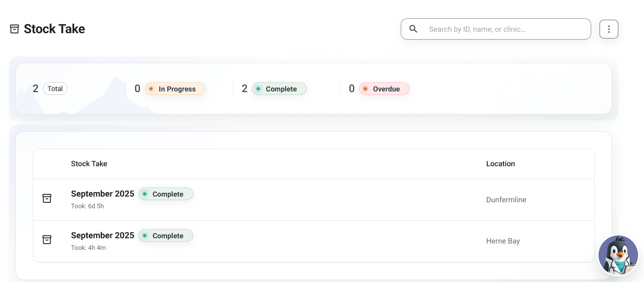
Task: Click the Location column header
Action: [x=500, y=164]
